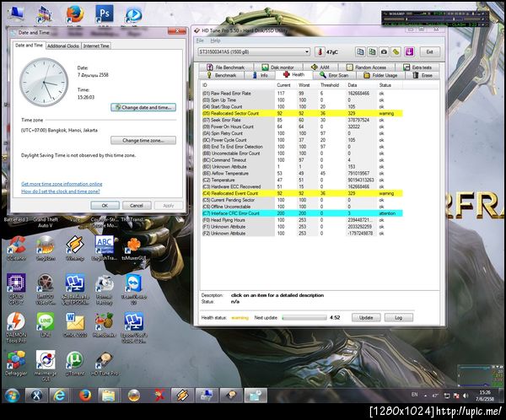The image size is (506, 420).
Task: Open the ST31500341AS drive selection dropdown
Action: pos(254,51)
